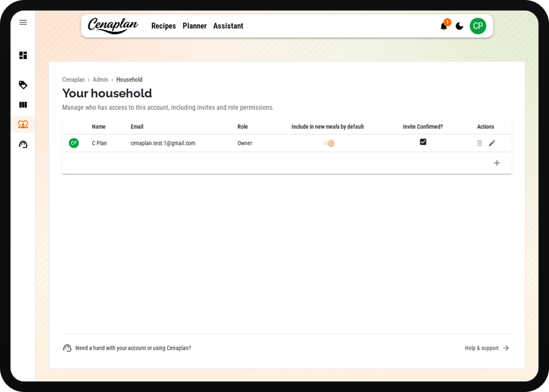Click Household breadcrumb
The height and width of the screenshot is (392, 549).
click(129, 79)
